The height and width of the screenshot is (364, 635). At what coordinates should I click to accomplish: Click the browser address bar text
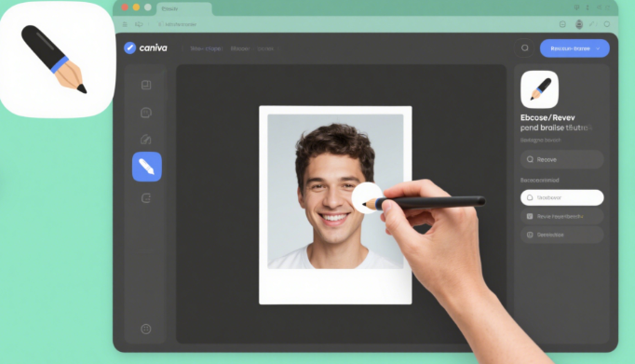(x=181, y=24)
